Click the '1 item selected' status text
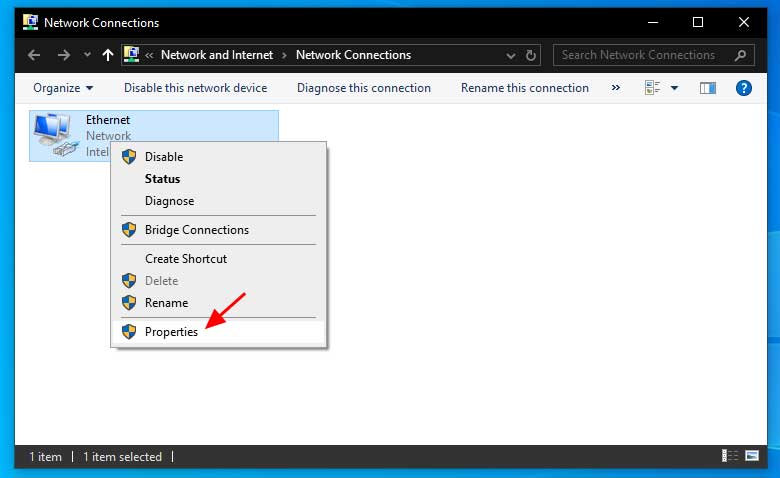Image resolution: width=780 pixels, height=478 pixels. pos(122,457)
